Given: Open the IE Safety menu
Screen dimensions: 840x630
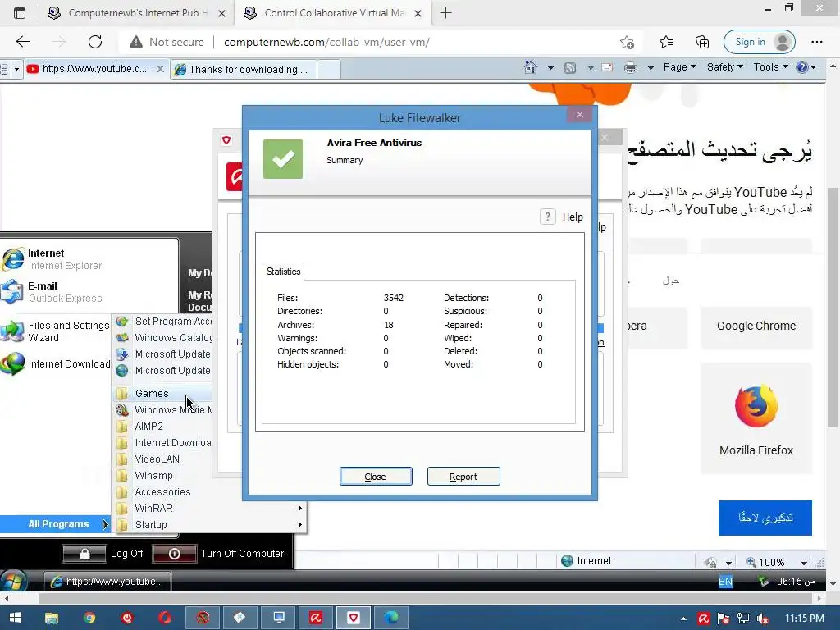Looking at the screenshot, I should 724,67.
